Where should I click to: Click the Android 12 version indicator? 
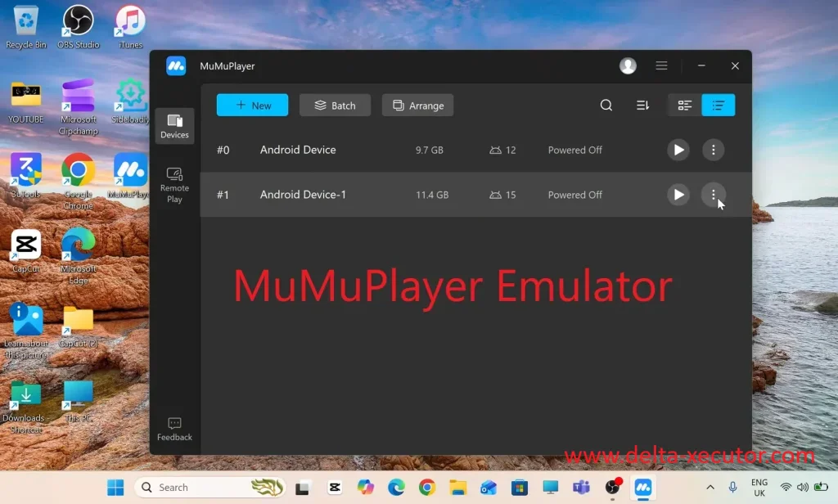point(502,151)
